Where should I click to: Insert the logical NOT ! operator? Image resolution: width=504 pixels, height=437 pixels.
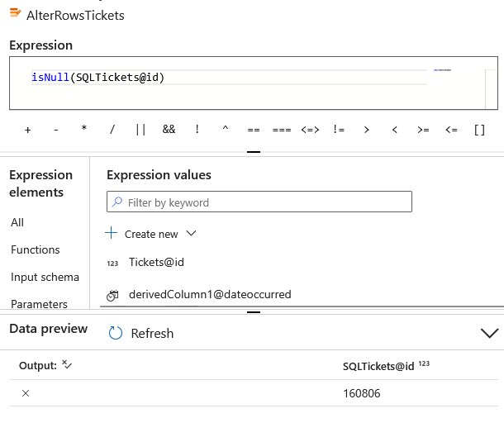(197, 130)
